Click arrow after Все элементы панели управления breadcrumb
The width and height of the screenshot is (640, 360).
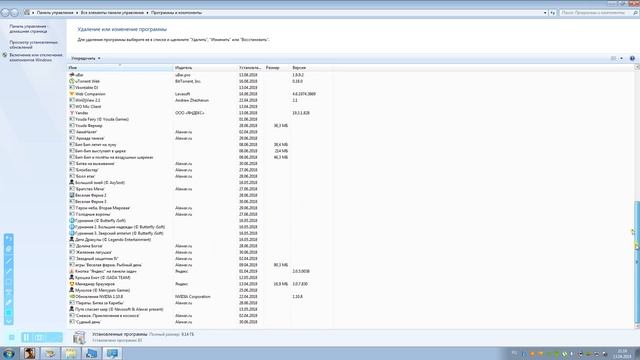147,13
